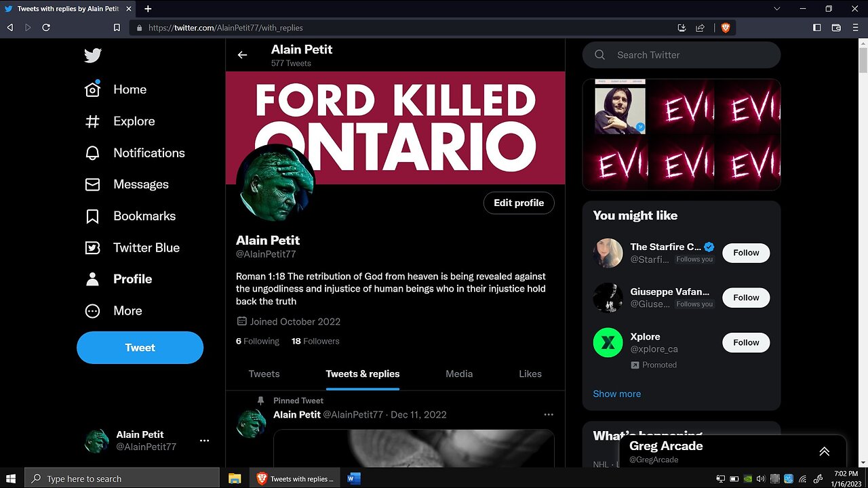Open the profile avatar picture
Image resolution: width=868 pixels, height=488 pixels.
click(x=275, y=183)
